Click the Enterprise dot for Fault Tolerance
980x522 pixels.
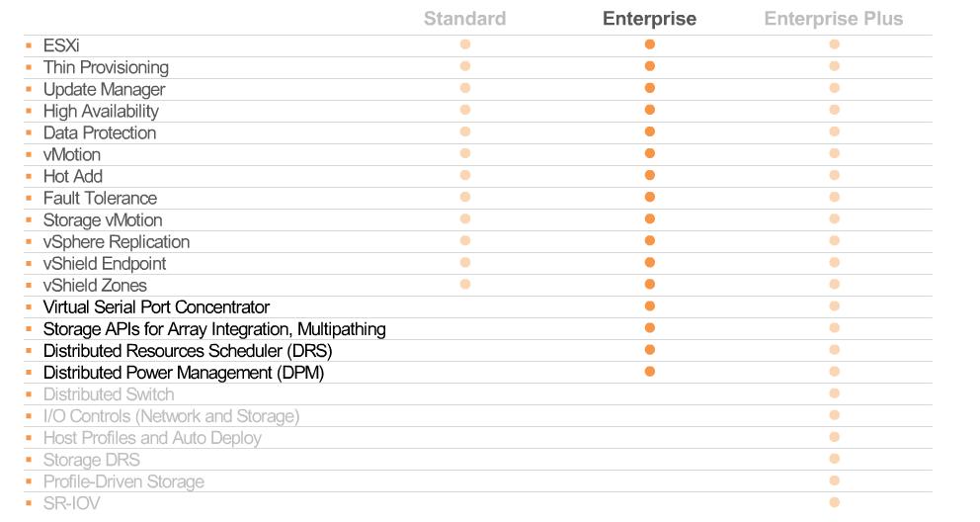click(650, 197)
